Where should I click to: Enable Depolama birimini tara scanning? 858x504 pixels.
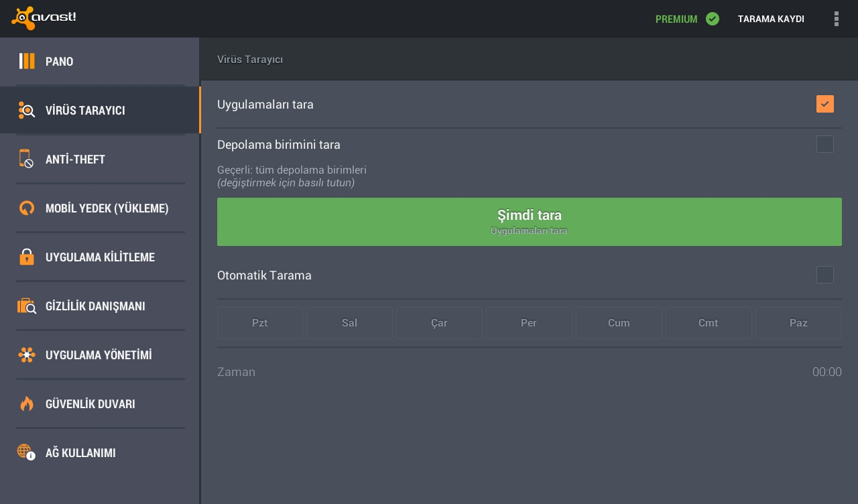point(825,144)
